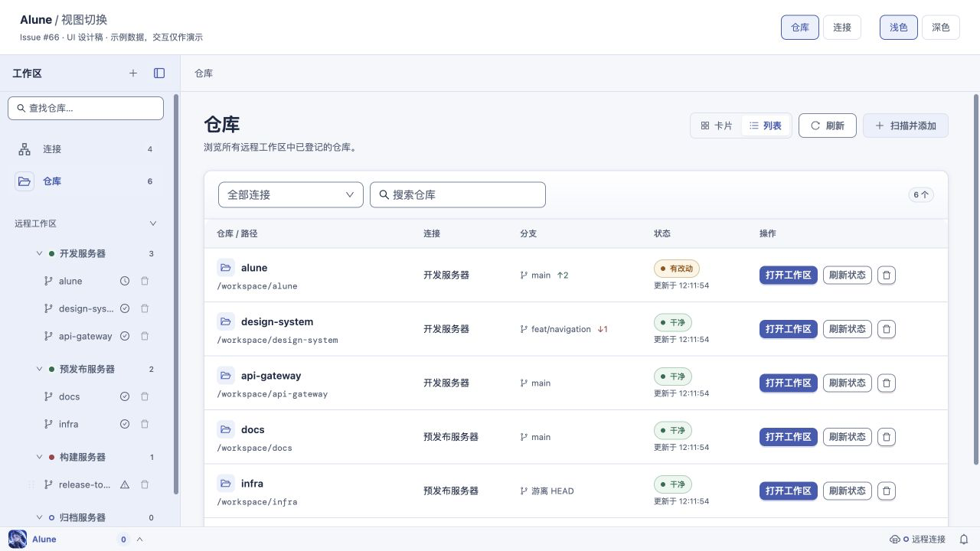Focus the 查找仓库 sidebar search field
980x551 pixels.
(x=86, y=108)
